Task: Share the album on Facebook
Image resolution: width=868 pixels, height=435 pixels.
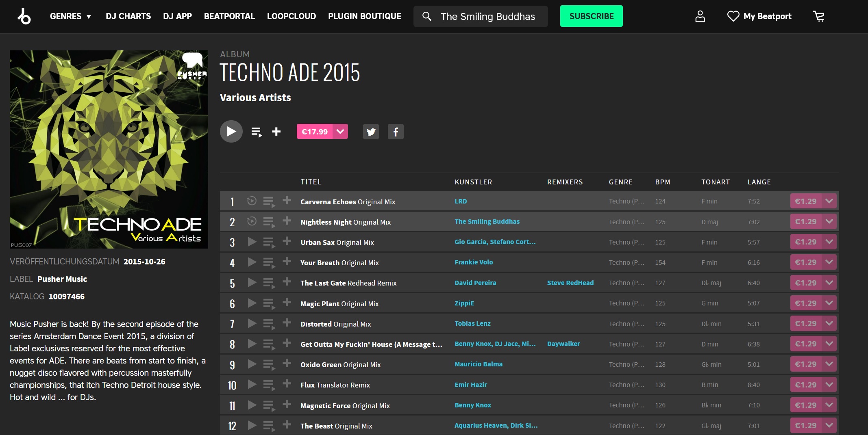Action: point(396,132)
